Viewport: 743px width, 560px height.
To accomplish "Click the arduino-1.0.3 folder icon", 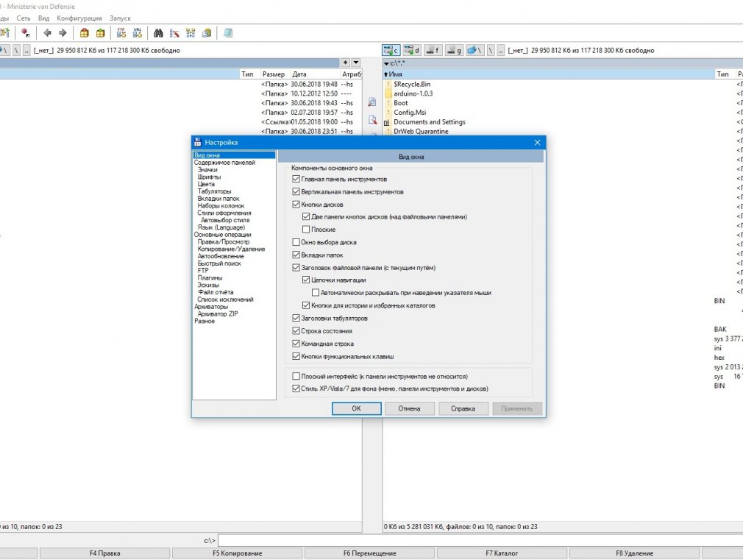I will point(388,93).
